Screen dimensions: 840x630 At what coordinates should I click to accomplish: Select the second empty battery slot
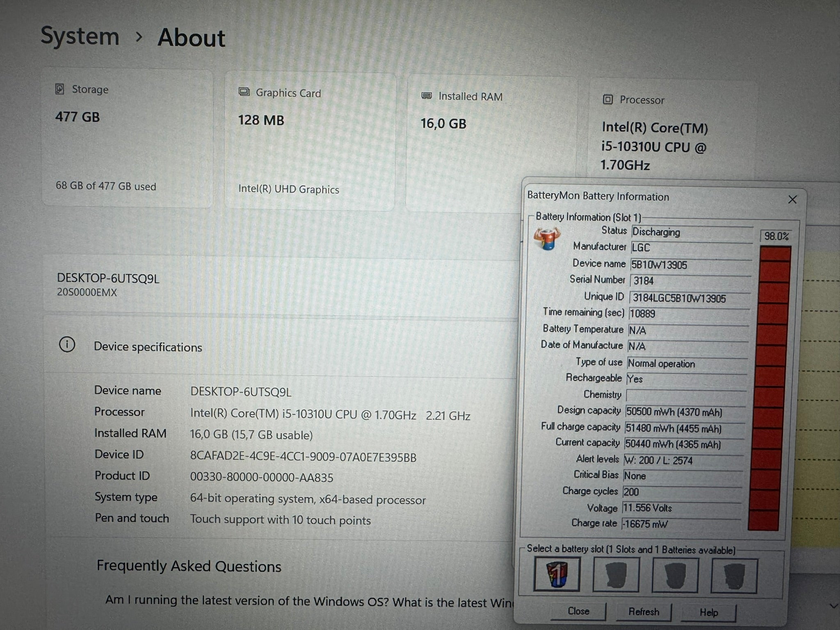[616, 574]
